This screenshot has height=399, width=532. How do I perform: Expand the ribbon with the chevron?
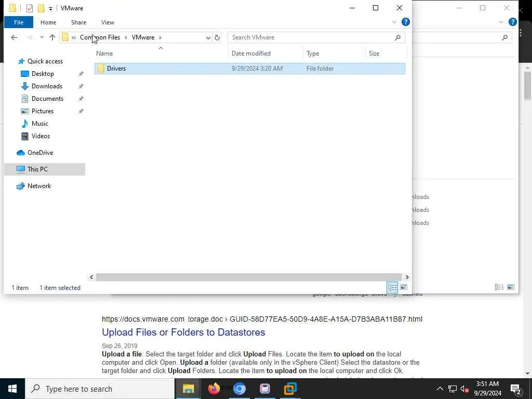click(394, 22)
